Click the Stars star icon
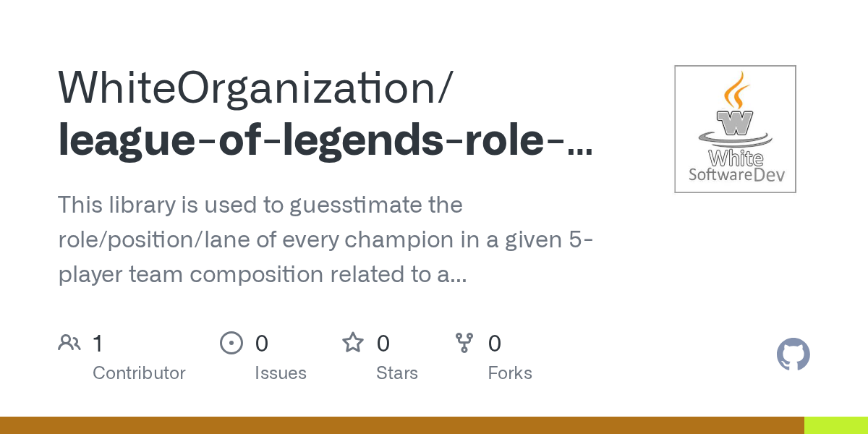This screenshot has width=868, height=434. pyautogui.click(x=352, y=343)
